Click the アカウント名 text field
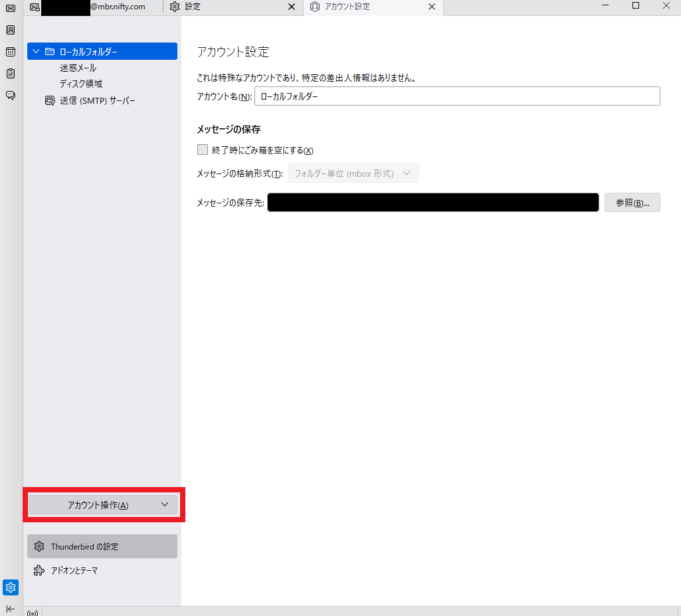Image resolution: width=681 pixels, height=616 pixels. [x=457, y=96]
